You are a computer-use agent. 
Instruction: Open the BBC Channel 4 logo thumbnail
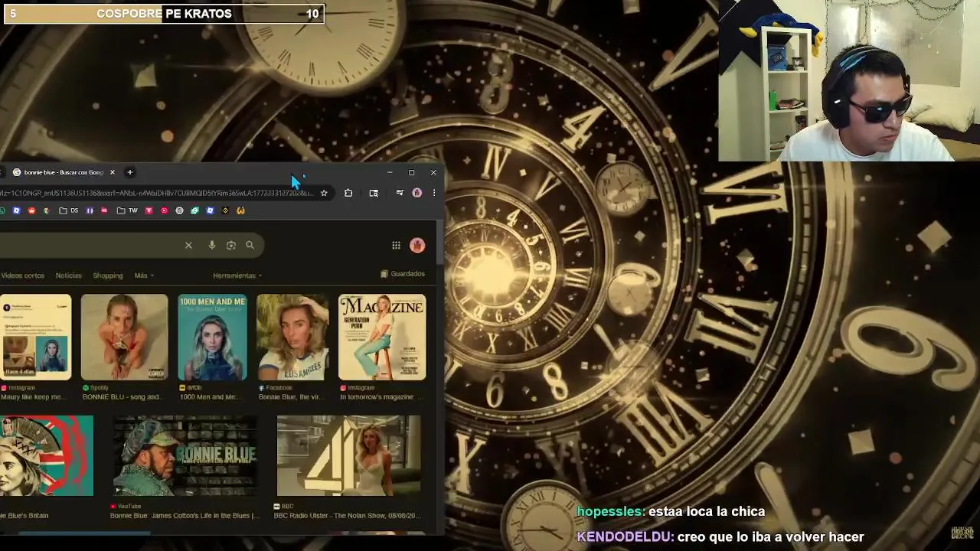click(348, 456)
